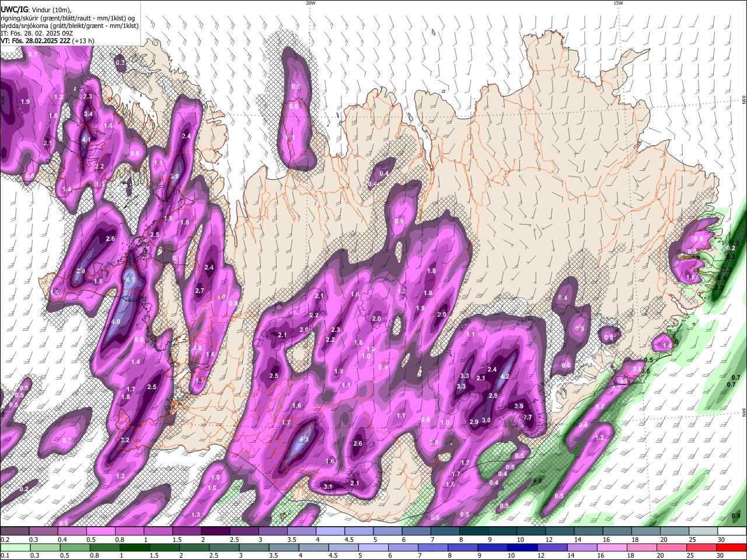Click the '0.1' label on the rain scale
The height and width of the screenshot is (560, 747).
[x=5, y=556]
